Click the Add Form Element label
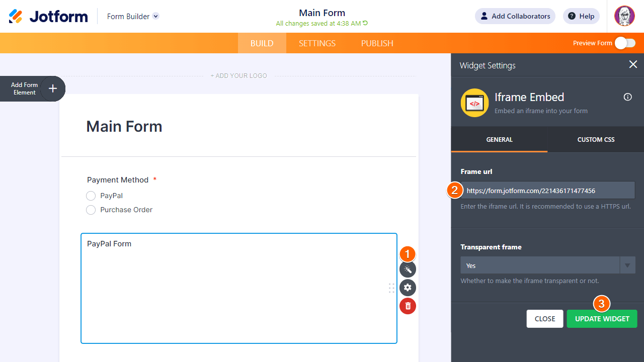 point(25,89)
